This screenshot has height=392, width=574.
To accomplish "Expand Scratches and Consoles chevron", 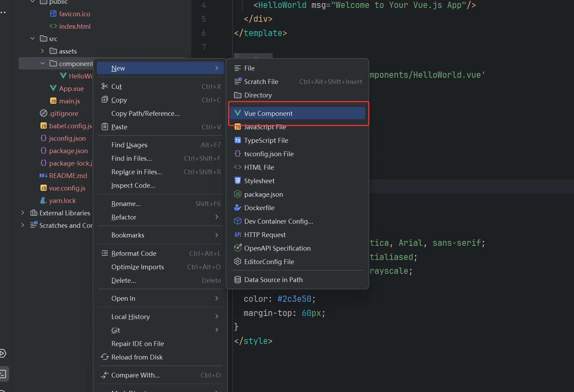I will click(23, 225).
